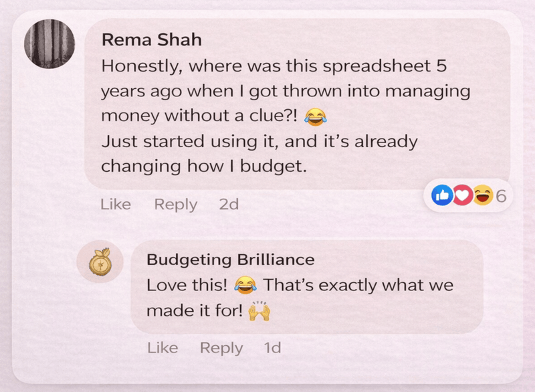
Task: Click the "Love this!" reply text
Action: pyautogui.click(x=187, y=286)
